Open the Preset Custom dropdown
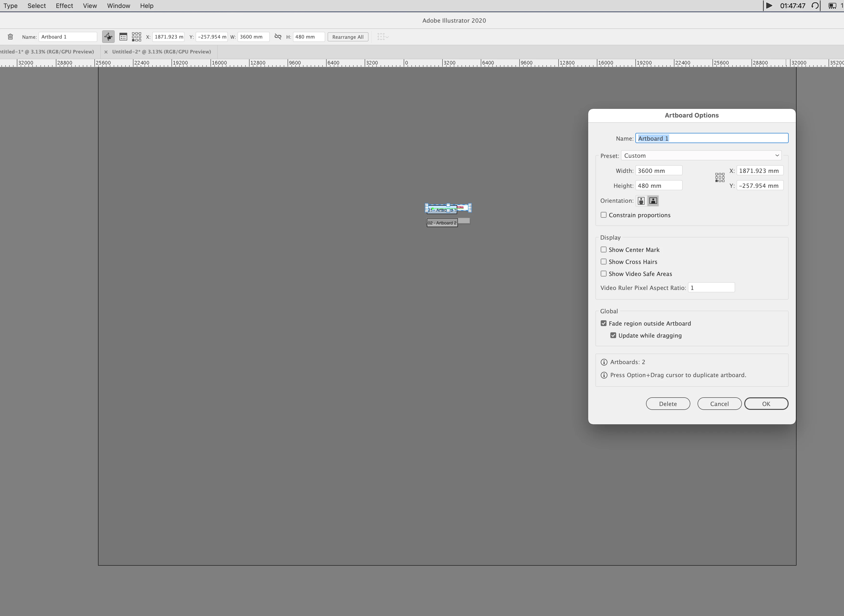The image size is (844, 616). [x=701, y=156]
